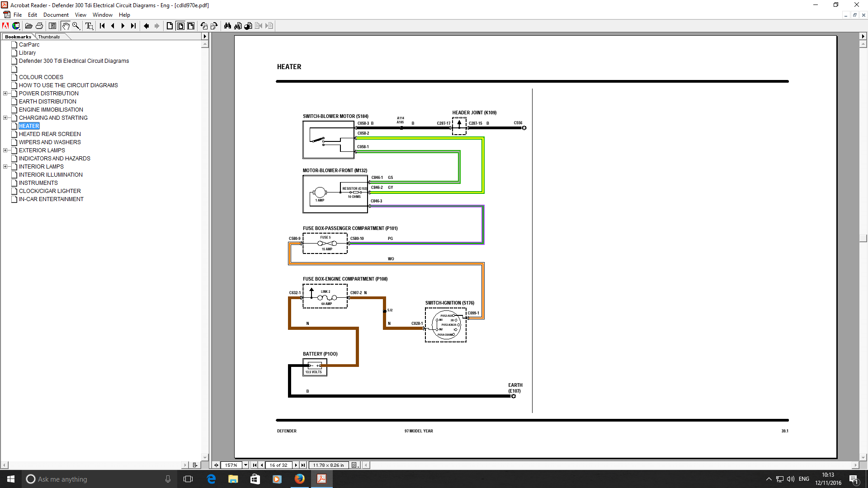Open Microsoft Edge from taskbar

click(x=211, y=479)
